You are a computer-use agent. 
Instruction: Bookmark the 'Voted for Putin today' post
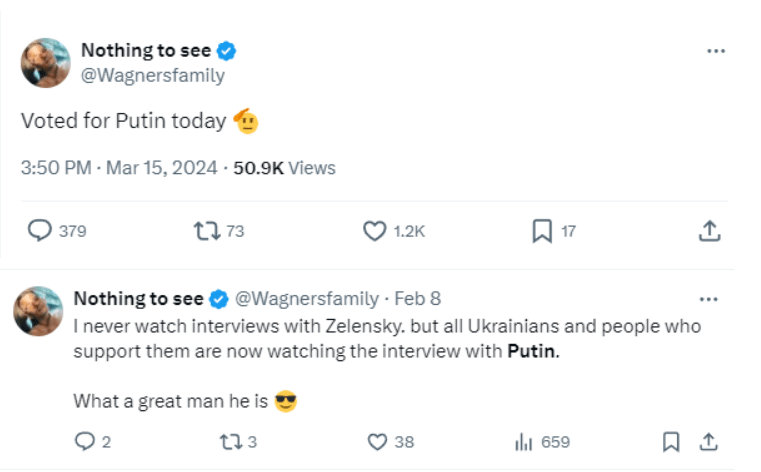(541, 231)
